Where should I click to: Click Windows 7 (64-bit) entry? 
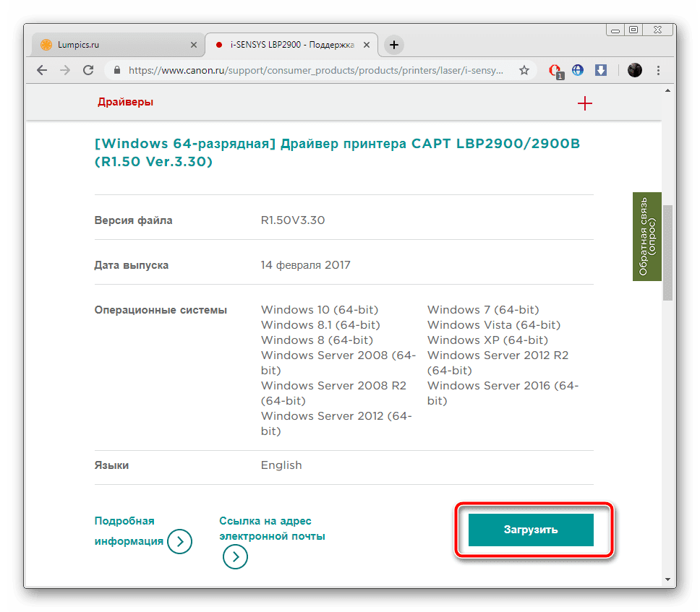coord(483,309)
